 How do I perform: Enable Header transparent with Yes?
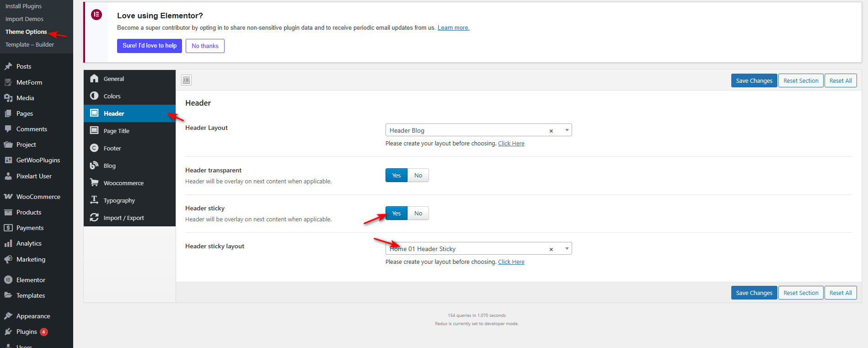[396, 176]
